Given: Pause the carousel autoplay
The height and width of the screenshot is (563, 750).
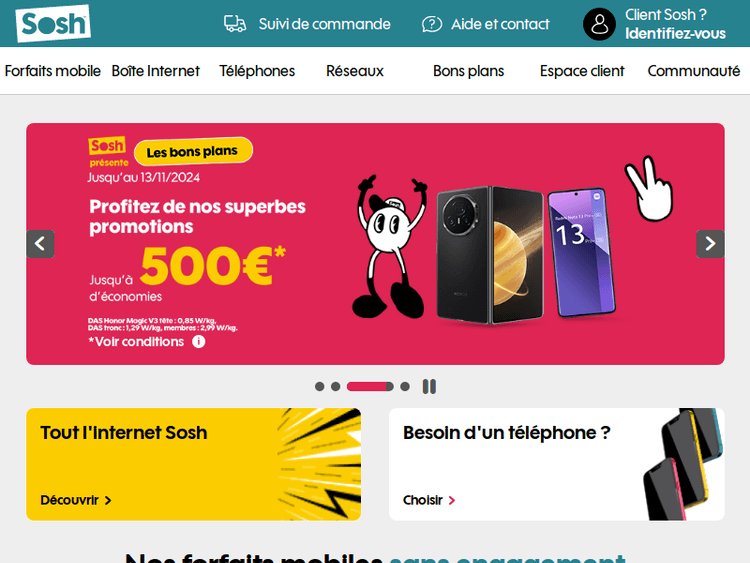Looking at the screenshot, I should tap(429, 386).
